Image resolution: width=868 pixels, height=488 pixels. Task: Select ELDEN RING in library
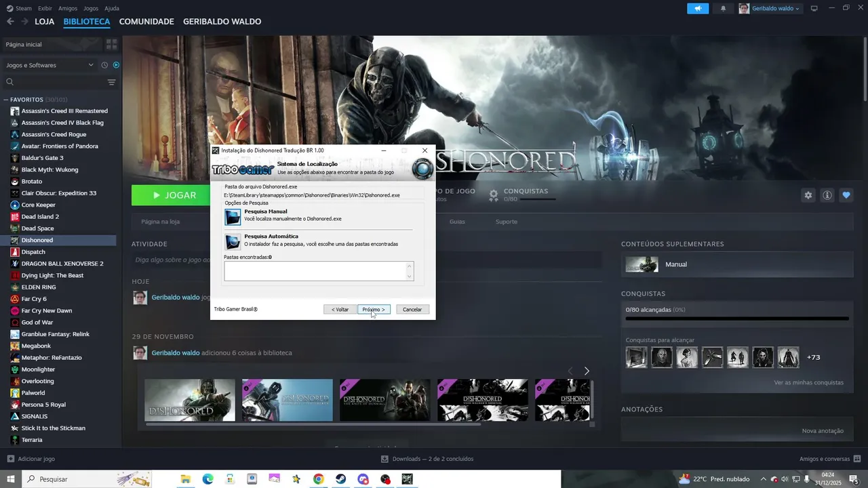coord(39,287)
